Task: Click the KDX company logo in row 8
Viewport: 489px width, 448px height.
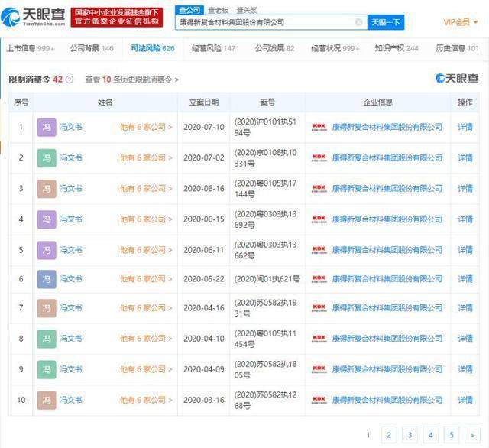Action: click(319, 339)
